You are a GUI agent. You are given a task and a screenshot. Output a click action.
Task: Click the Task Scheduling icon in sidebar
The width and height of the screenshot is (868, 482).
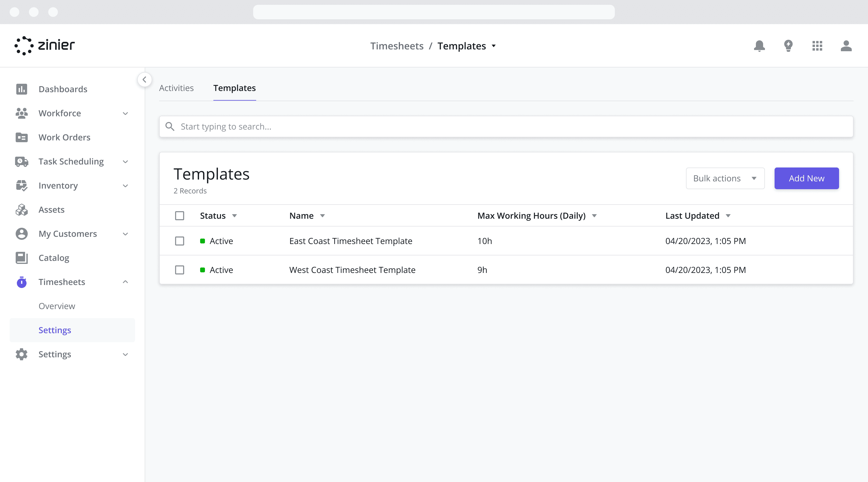coord(21,161)
